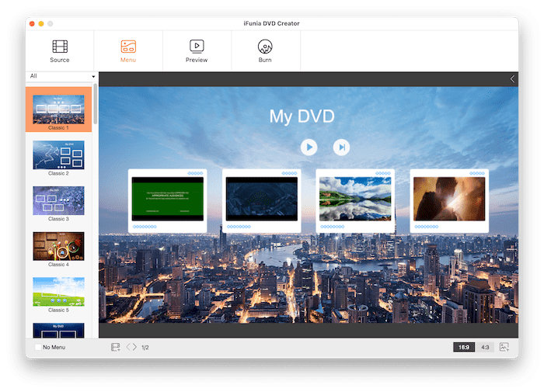Click the Burn disc icon
Screen dimensions: 544x392
point(265,47)
